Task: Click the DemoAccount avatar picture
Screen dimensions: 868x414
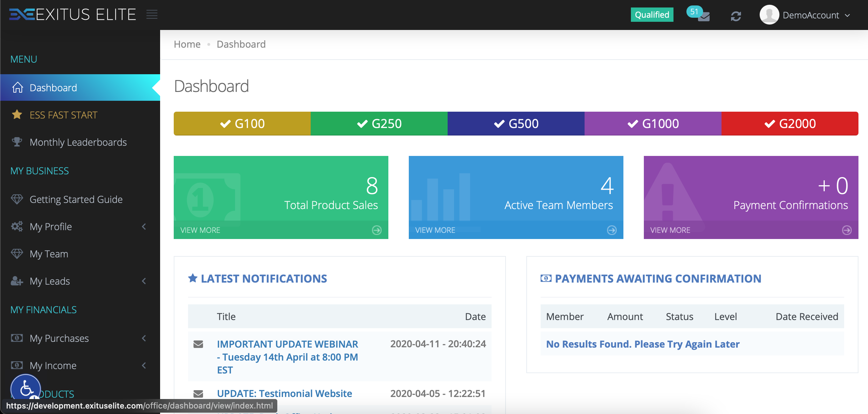Action: [769, 15]
